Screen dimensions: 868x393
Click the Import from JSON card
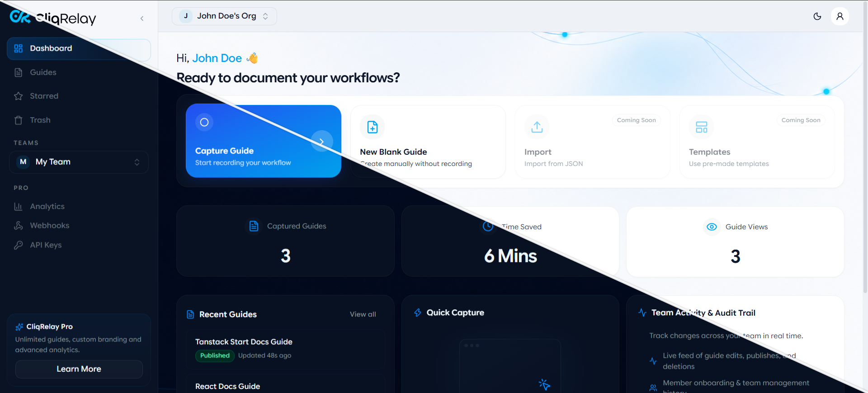(592, 142)
